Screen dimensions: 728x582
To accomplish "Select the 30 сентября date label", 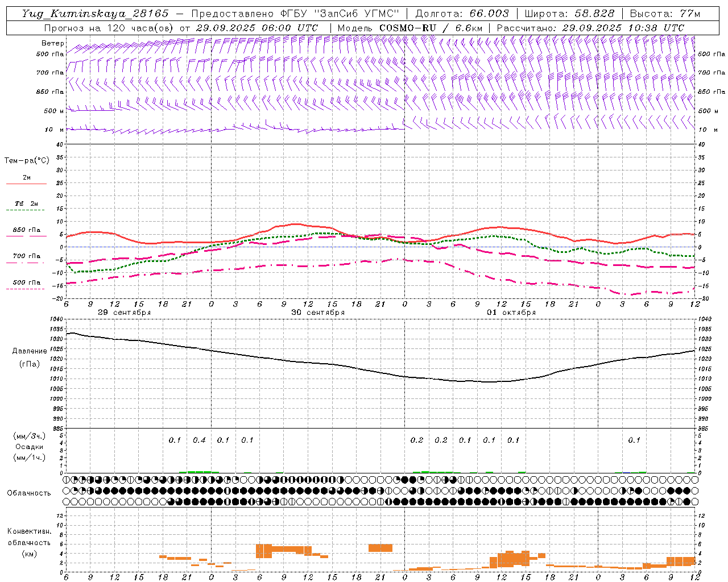I will coord(318,313).
